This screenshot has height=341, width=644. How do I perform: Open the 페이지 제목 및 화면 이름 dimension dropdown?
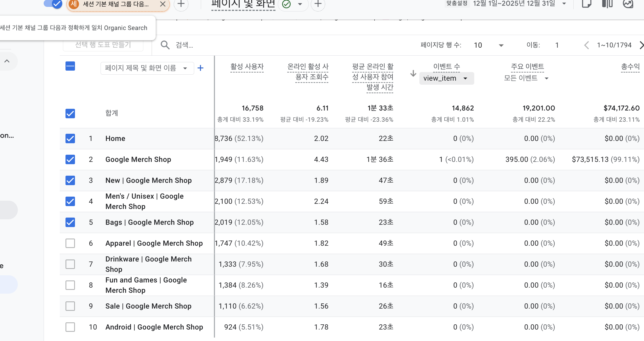click(147, 68)
